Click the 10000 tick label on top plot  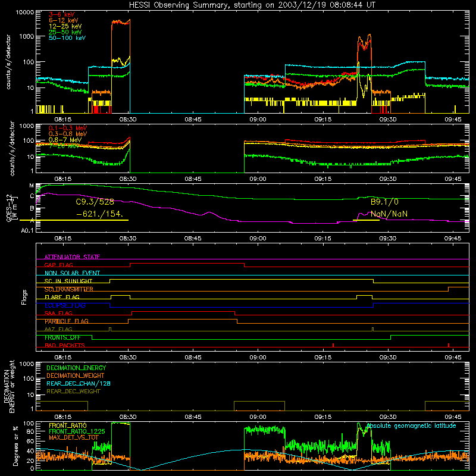click(x=25, y=12)
